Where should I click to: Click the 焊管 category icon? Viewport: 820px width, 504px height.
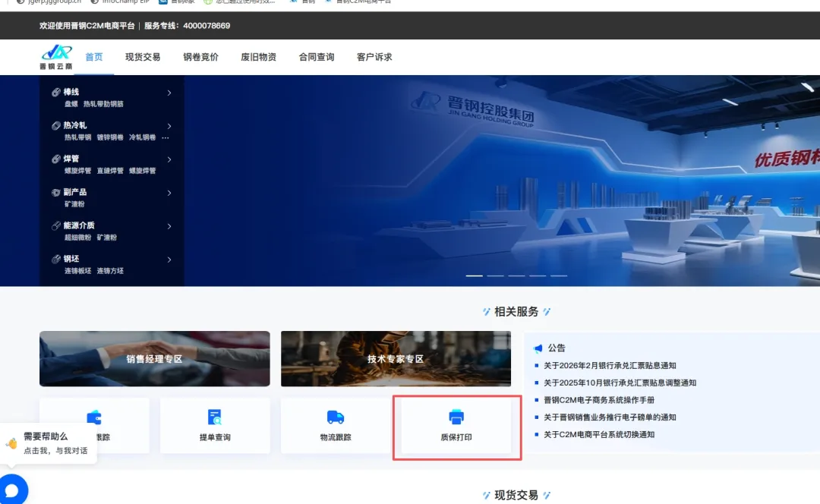(x=56, y=159)
